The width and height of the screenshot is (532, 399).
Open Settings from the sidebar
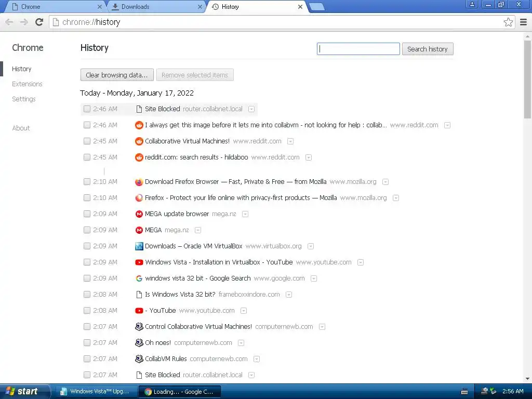tap(24, 99)
